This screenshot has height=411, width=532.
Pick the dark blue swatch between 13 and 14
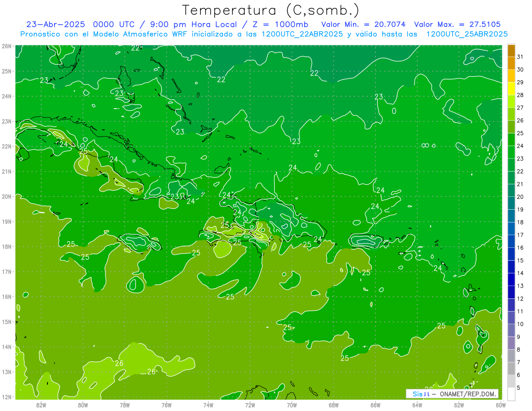click(512, 279)
